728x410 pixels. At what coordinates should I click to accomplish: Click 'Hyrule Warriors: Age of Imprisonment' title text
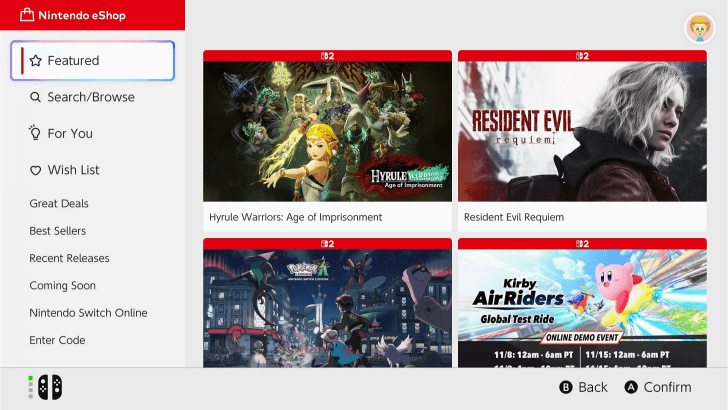point(295,217)
